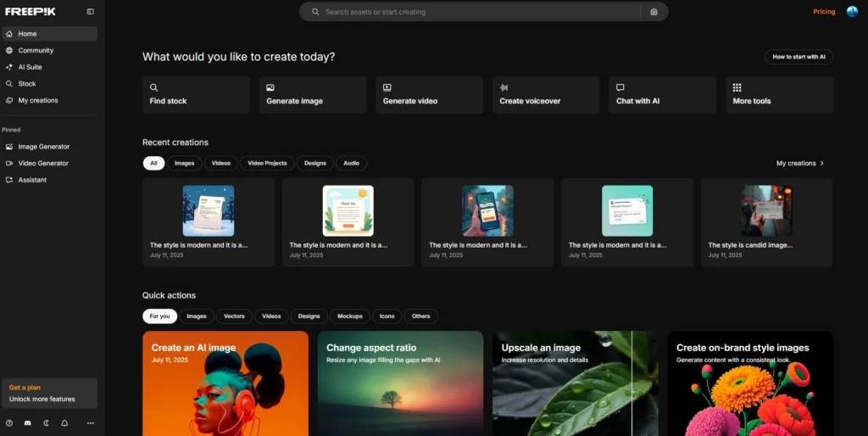868x436 pixels.
Task: Open the Pricing link
Action: tap(824, 12)
